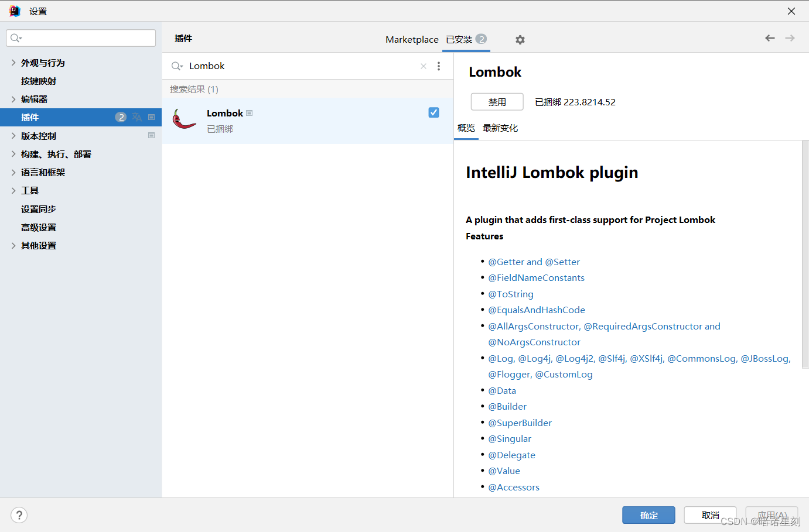Click the bundled marker icon beside Lombok
The width and height of the screenshot is (809, 532).
pos(249,113)
